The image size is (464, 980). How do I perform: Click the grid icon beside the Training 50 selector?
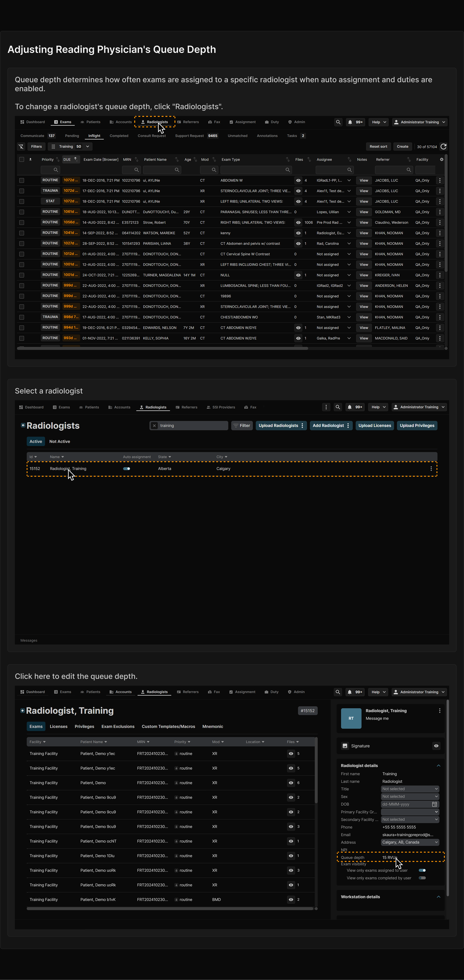click(x=53, y=147)
